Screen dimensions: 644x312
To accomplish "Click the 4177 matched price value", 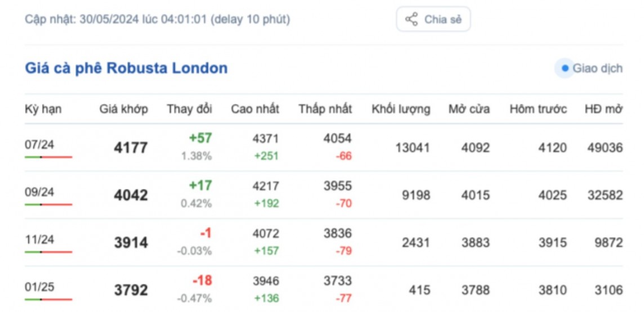I will tap(131, 148).
